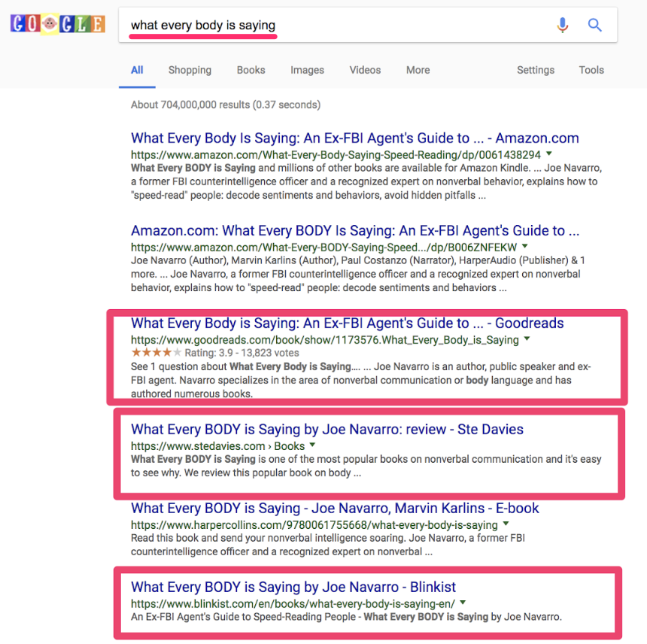The width and height of the screenshot is (647, 644).
Task: Expand dropdown arrow next to harpercollins.com URL
Action: click(506, 524)
